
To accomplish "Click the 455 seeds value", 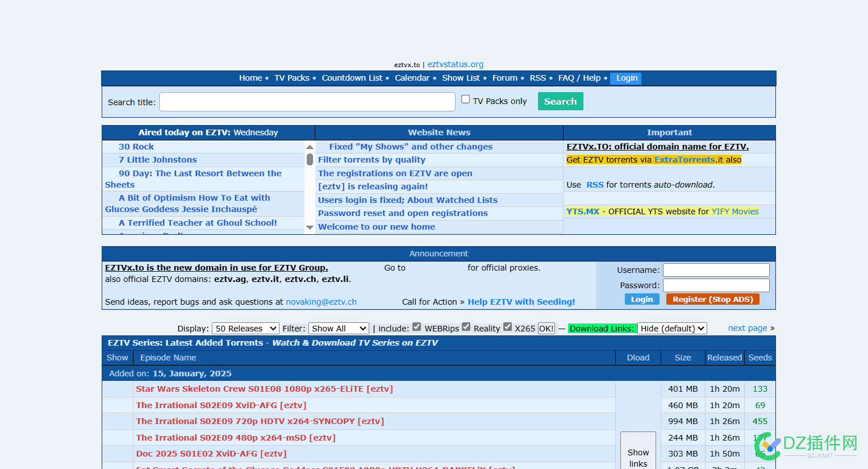I will coord(759,421).
